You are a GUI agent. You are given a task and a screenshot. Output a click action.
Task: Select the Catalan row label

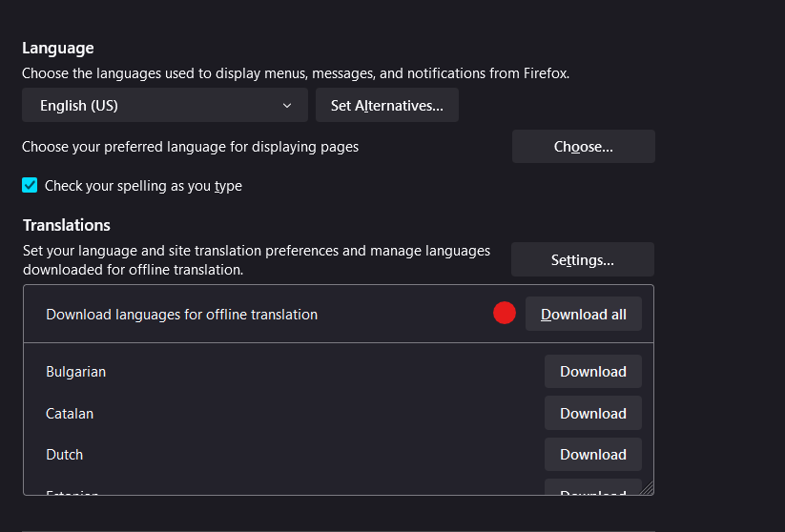click(x=70, y=414)
